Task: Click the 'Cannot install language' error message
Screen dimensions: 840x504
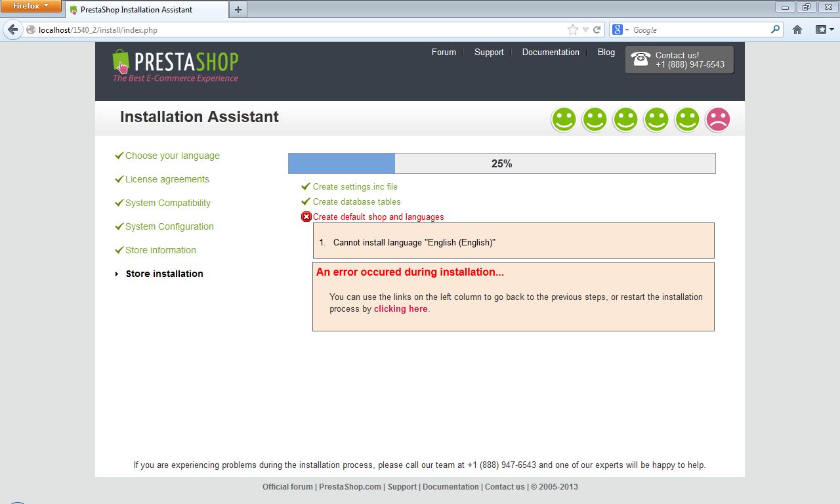Action: tap(414, 242)
